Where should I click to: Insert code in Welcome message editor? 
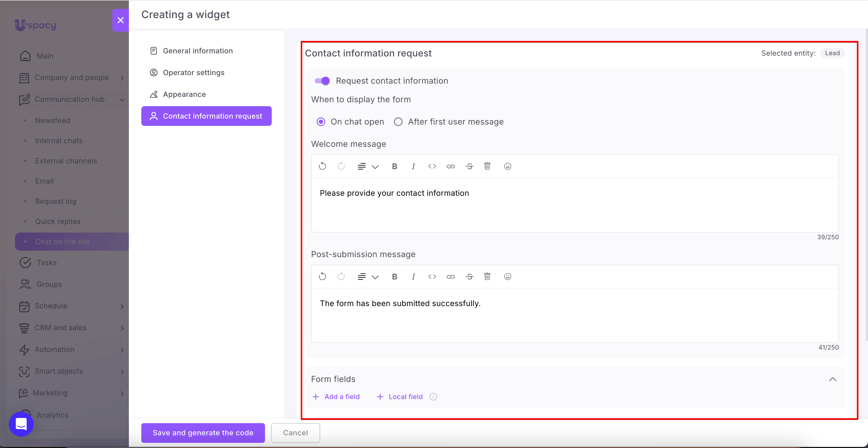coord(432,166)
